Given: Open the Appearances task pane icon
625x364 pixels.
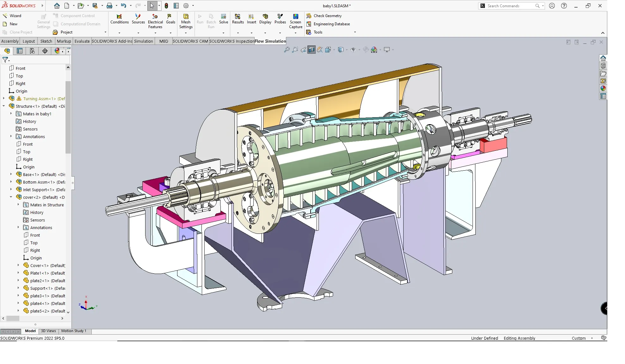Looking at the screenshot, I should point(603,88).
